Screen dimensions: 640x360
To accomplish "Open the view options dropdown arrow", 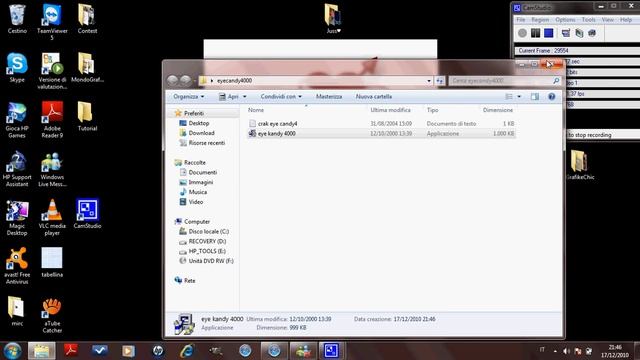I will (x=519, y=97).
